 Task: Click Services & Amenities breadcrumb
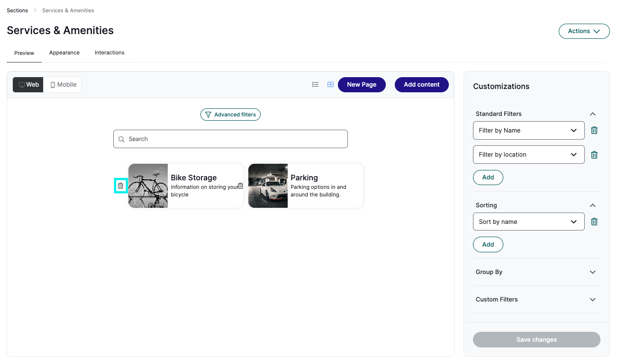coord(68,10)
